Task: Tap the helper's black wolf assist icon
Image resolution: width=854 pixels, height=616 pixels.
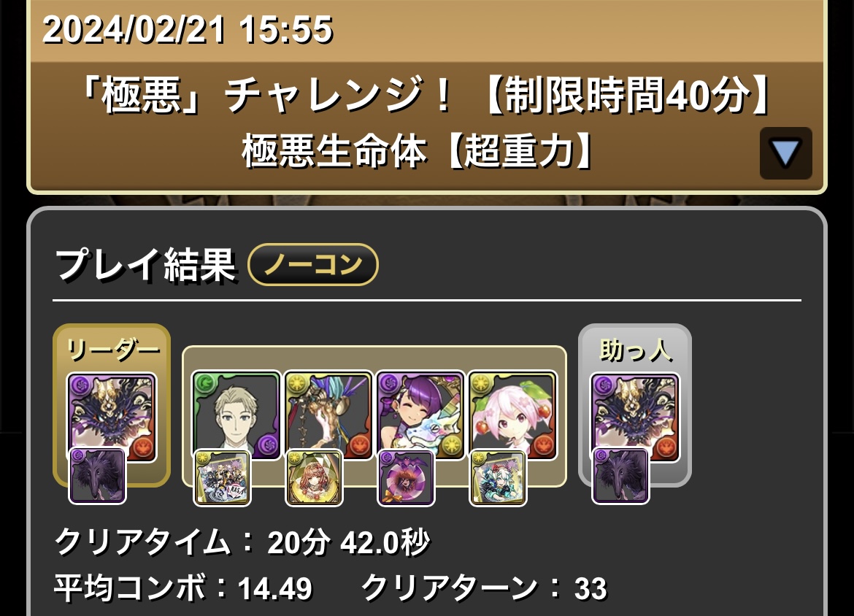Action: click(621, 476)
